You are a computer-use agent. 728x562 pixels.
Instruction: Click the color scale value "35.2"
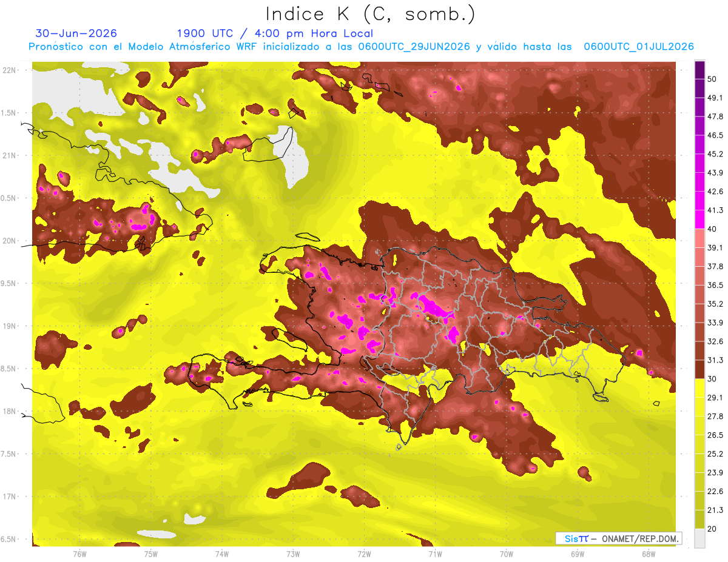tap(715, 304)
